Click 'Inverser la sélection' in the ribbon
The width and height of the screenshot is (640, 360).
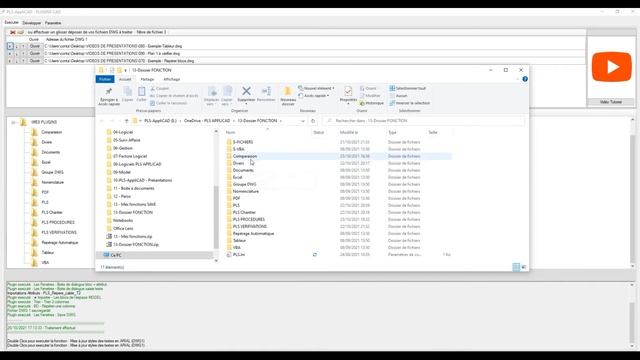coord(409,103)
